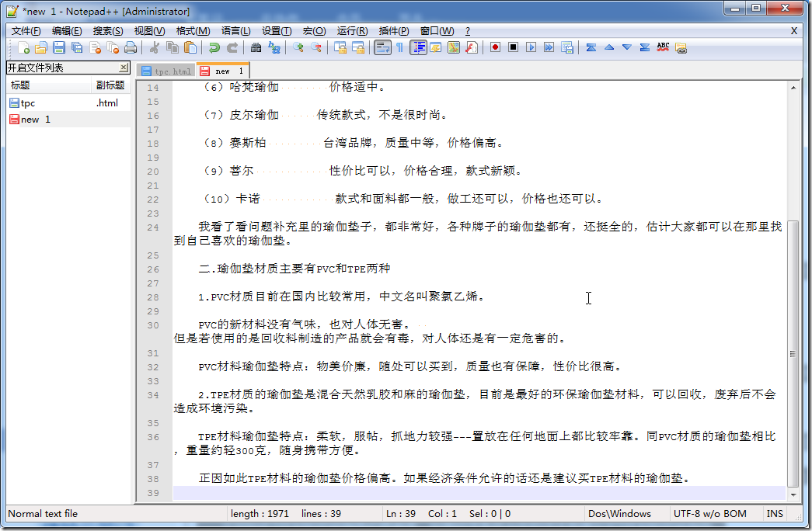Open Find with binoculars icon
Screen dimensions: 812x531
pos(256,47)
